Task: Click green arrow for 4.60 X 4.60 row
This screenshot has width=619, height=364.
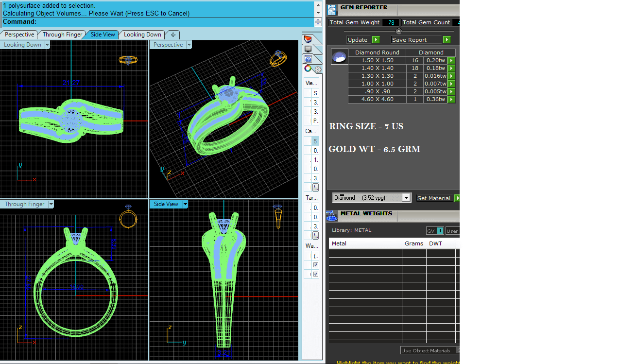Action: pos(451,99)
